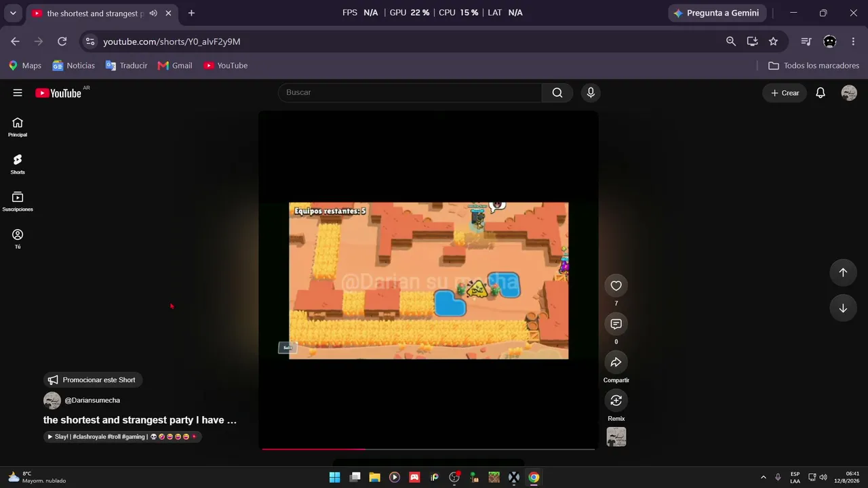Open the zoom indicator in the address bar
This screenshot has height=488, width=868.
pos(731,41)
